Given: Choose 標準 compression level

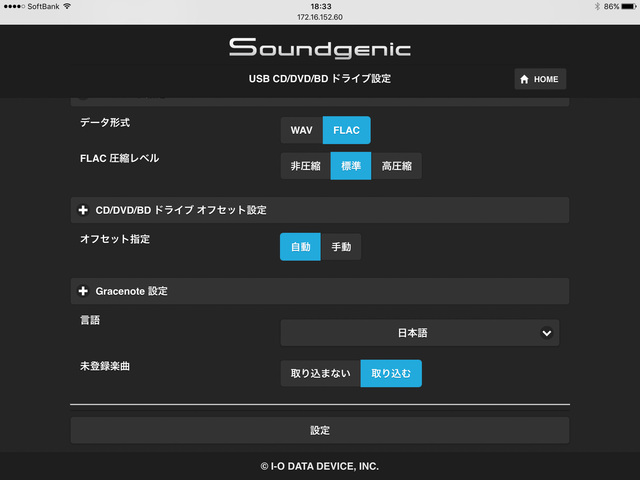Looking at the screenshot, I should point(351,166).
